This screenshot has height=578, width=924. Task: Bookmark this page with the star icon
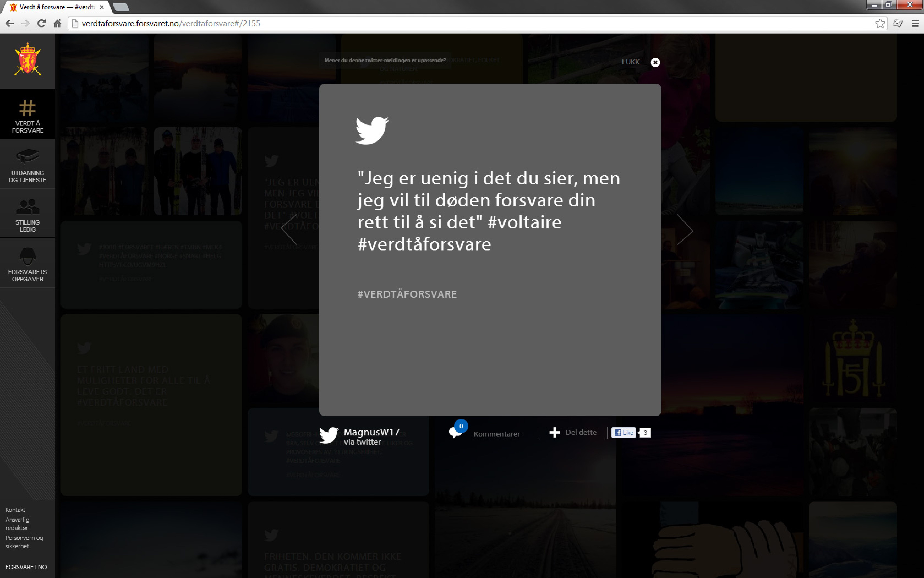coord(880,23)
